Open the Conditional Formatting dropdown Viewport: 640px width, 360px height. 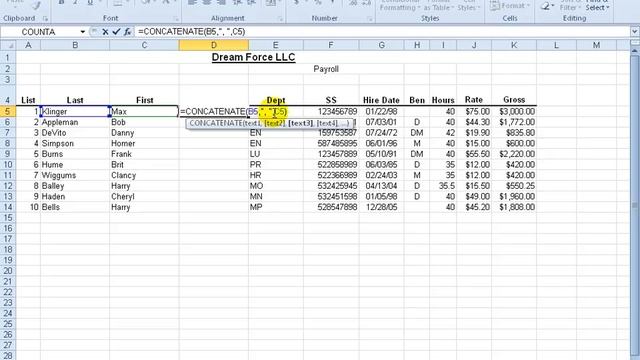click(400, 6)
